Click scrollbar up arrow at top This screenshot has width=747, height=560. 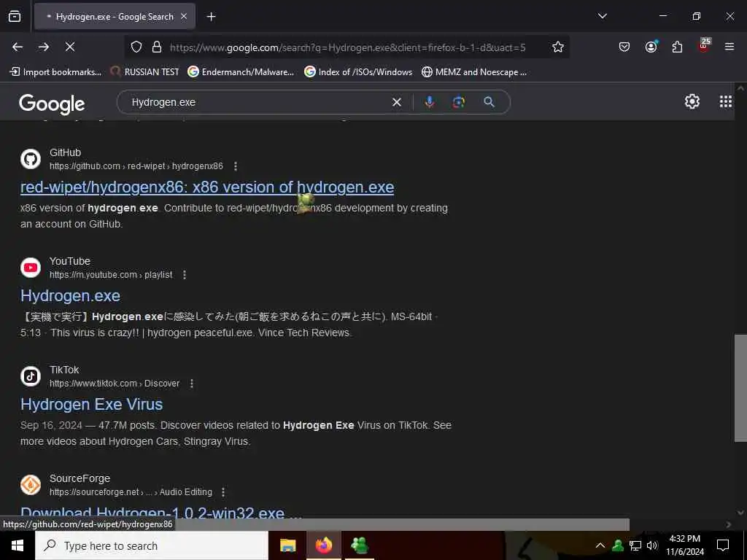(740, 88)
